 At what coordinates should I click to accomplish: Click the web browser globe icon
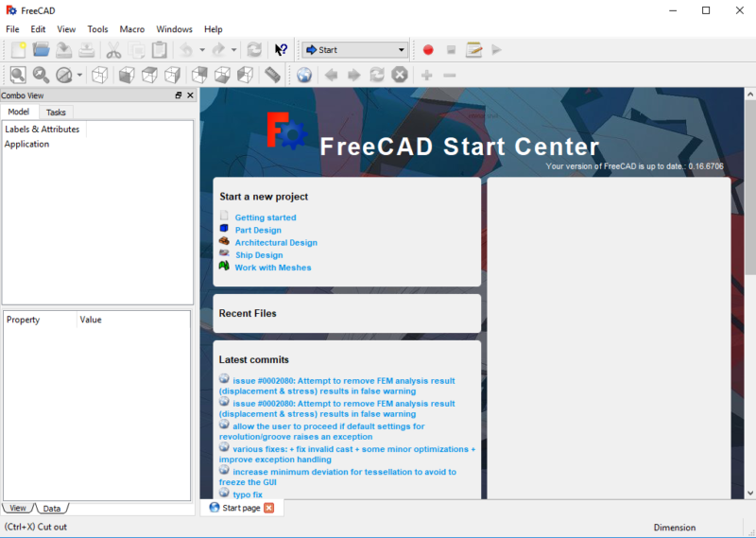coord(304,75)
